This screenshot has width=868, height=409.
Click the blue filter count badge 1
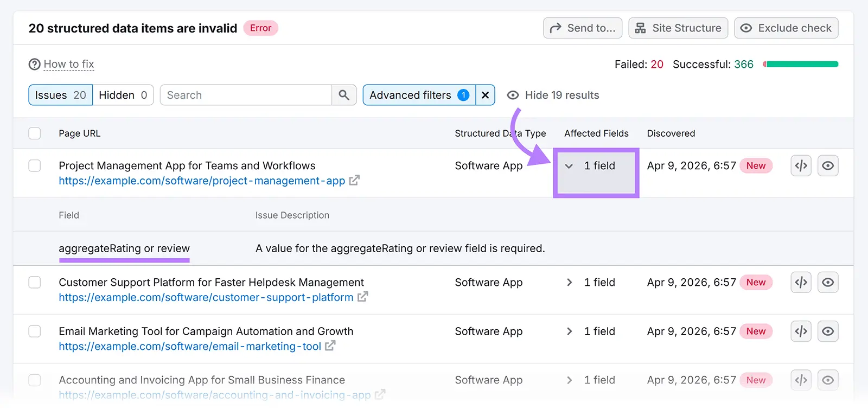463,95
